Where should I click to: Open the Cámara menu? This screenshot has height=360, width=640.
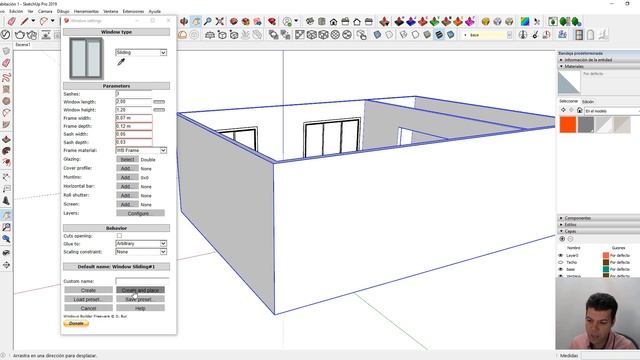(45, 11)
